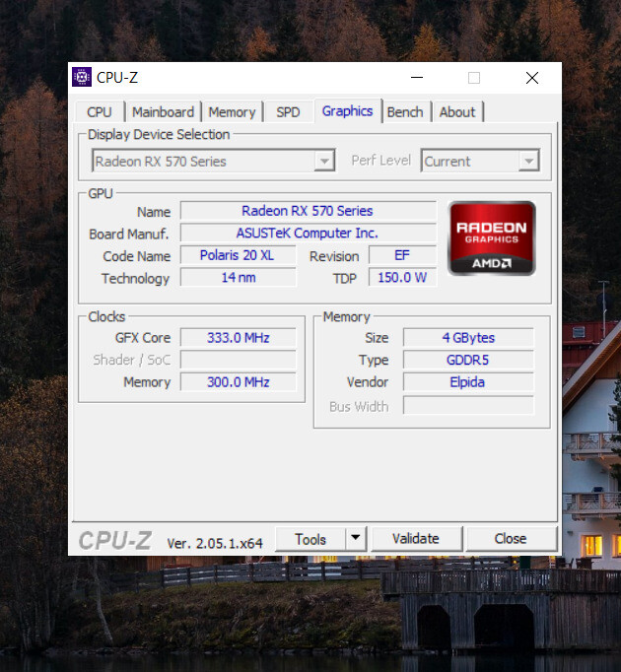Screen dimensions: 621x672
Task: Expand the Perf Level Current dropdown
Action: tap(480, 162)
